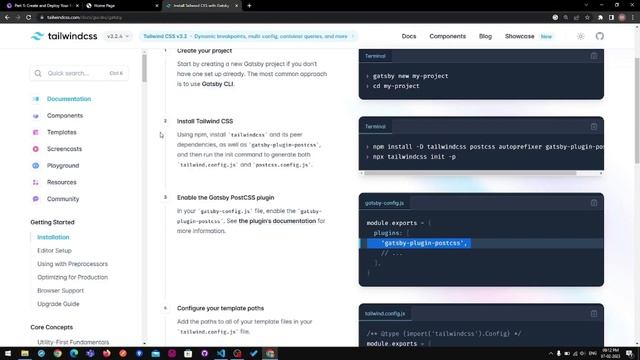The height and width of the screenshot is (360, 640).
Task: Go to Using with Preprocessors
Action: click(x=73, y=264)
